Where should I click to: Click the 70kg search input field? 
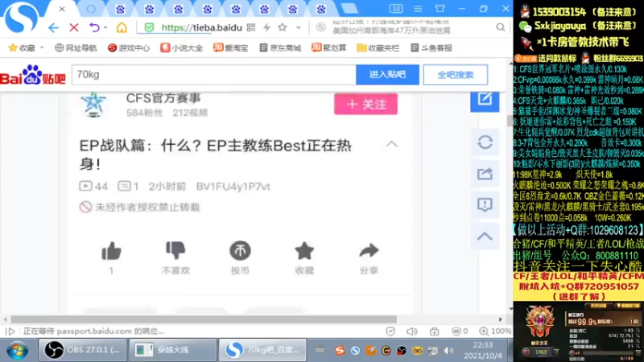[x=213, y=75]
